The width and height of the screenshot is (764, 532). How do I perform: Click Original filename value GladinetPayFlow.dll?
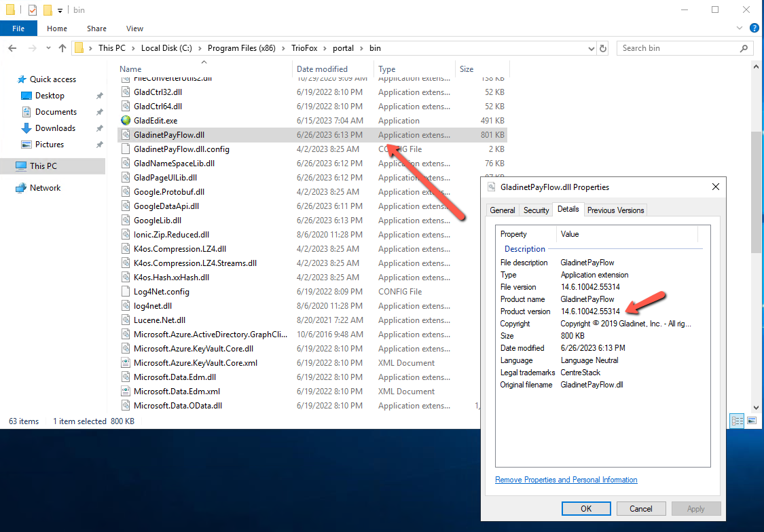click(x=592, y=385)
